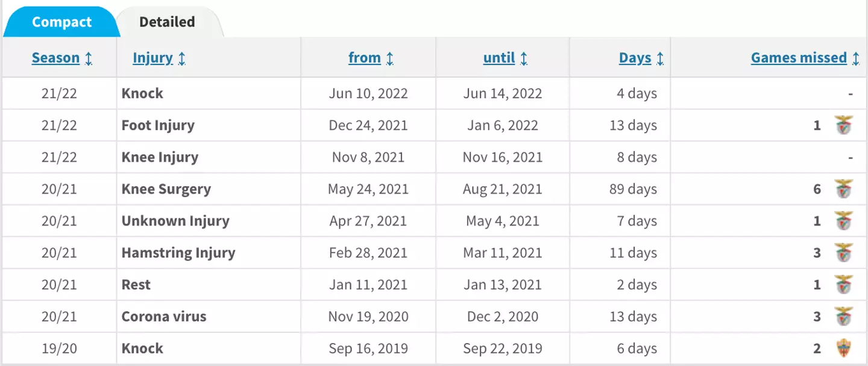This screenshot has width=868, height=366.
Task: Sort table by Games missed link
Action: tap(799, 58)
